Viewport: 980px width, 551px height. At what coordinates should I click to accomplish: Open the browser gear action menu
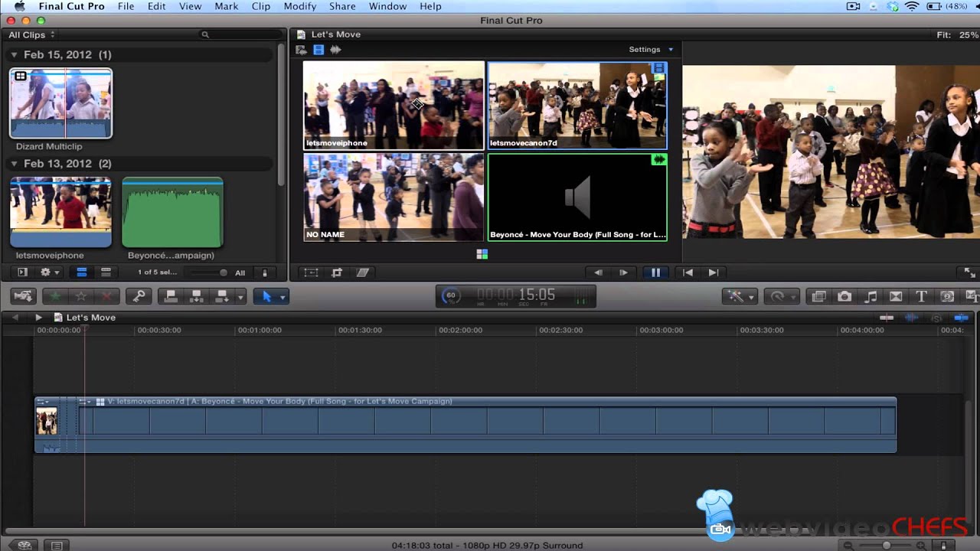50,272
